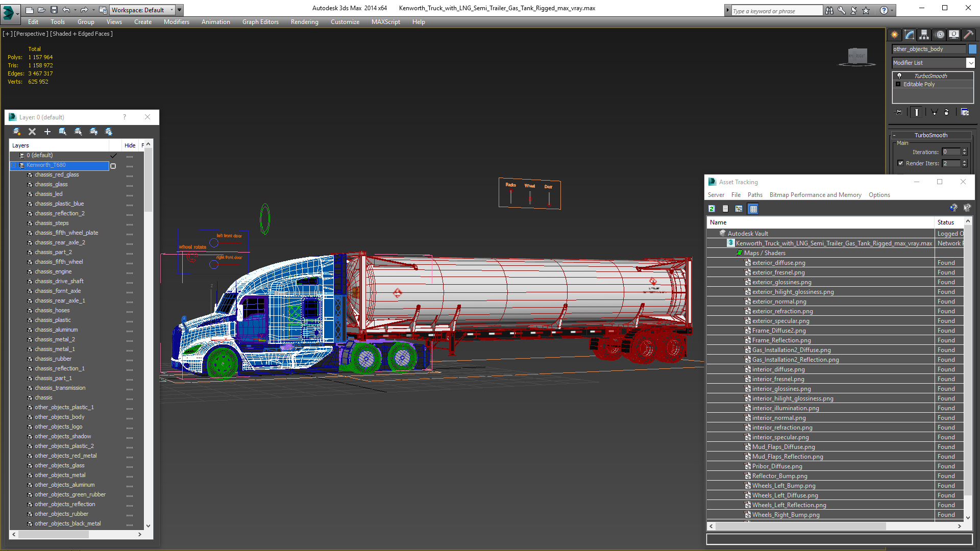This screenshot has width=980, height=551.
Task: Open Bitmap Performance and Memory menu
Action: tap(815, 195)
